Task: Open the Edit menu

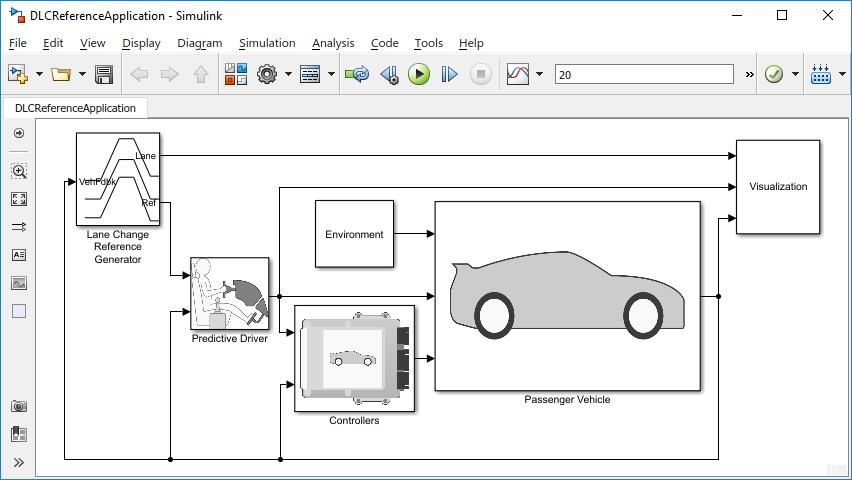Action: pos(53,43)
